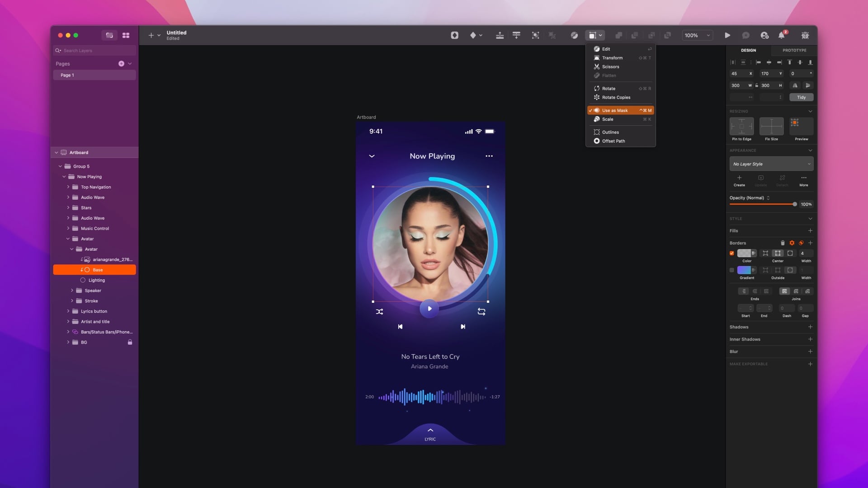Open the border settings gear icon
Screen dimensions: 868x488
pos(792,243)
